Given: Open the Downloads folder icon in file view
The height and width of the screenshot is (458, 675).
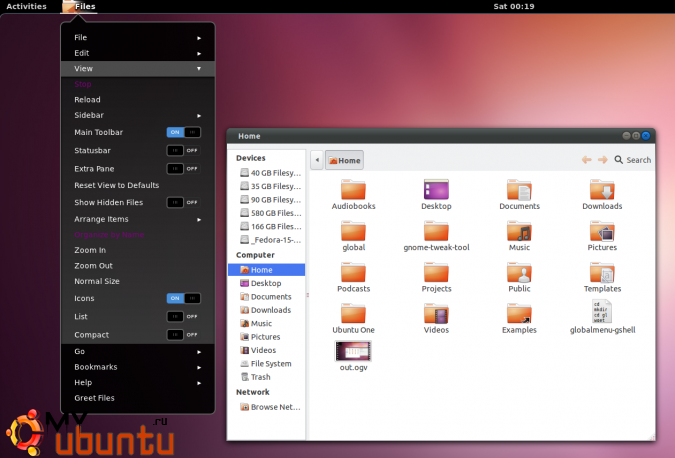Looking at the screenshot, I should click(x=602, y=190).
